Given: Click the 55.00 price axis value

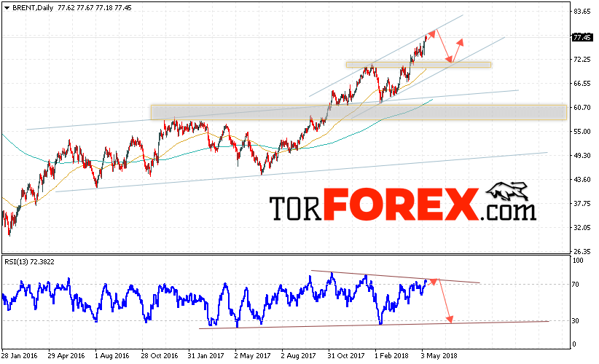Looking at the screenshot, I should click(582, 132).
